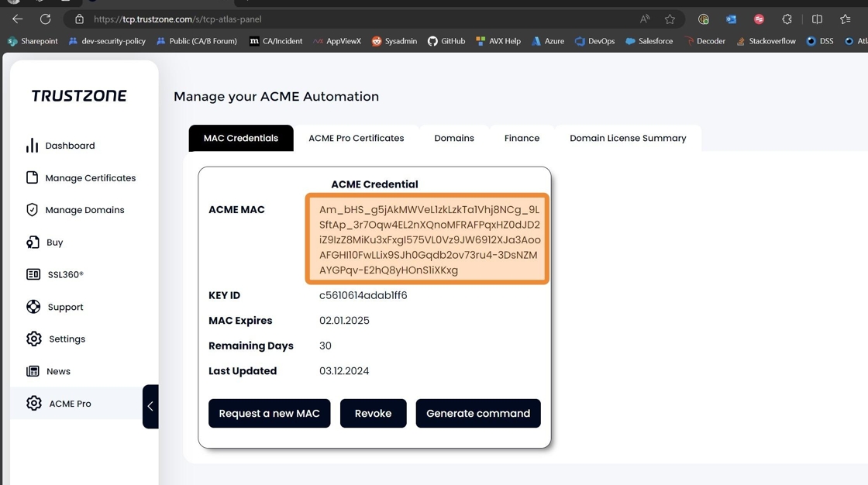Open the Azure bookmark
This screenshot has width=868, height=485.
point(547,41)
